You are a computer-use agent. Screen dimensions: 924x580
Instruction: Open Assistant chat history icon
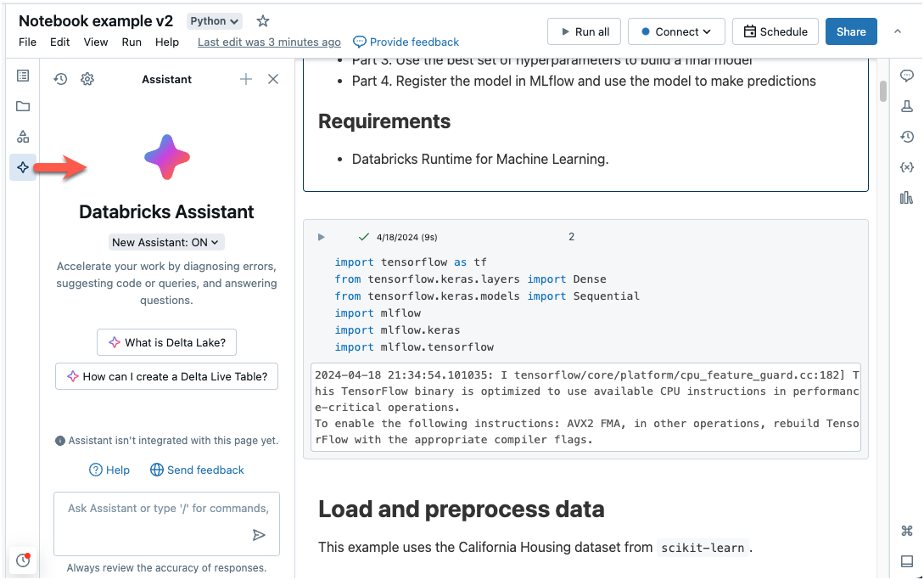pyautogui.click(x=60, y=79)
